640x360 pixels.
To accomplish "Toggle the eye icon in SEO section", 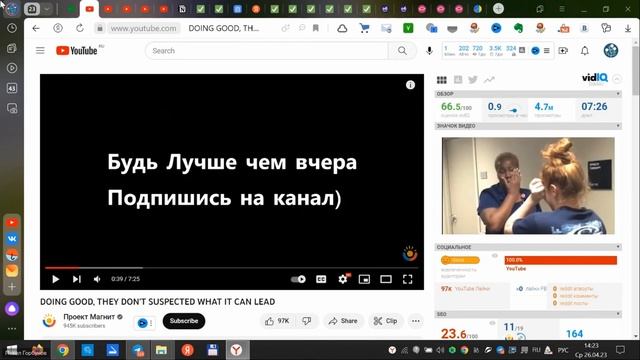I will point(492,323).
